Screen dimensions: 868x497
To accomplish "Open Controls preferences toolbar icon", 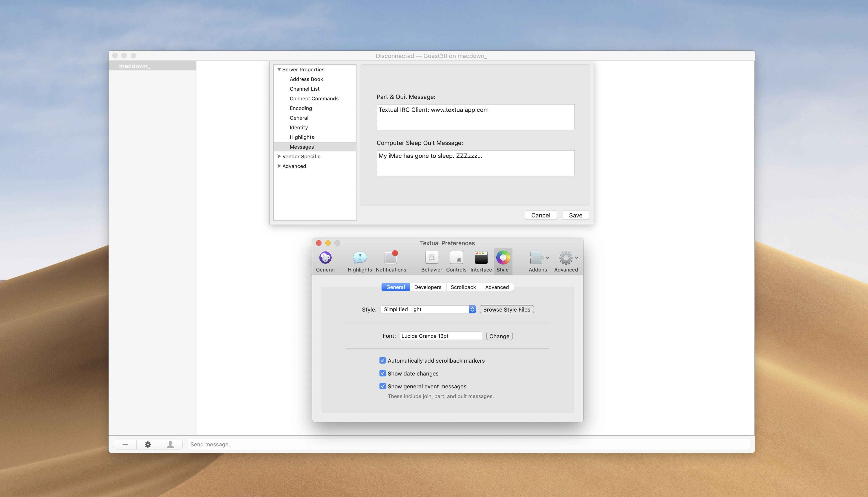I will click(x=456, y=261).
